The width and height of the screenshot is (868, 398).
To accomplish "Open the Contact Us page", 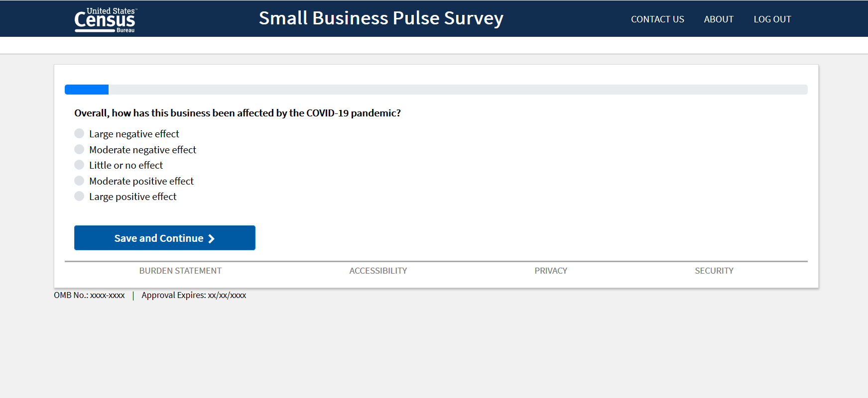I will click(657, 19).
